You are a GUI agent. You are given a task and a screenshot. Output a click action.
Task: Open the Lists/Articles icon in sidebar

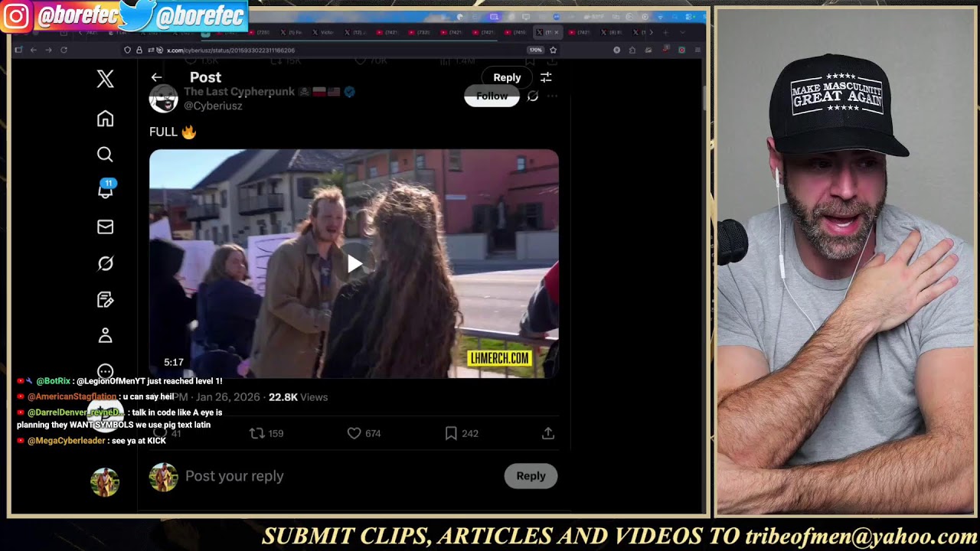pos(106,299)
